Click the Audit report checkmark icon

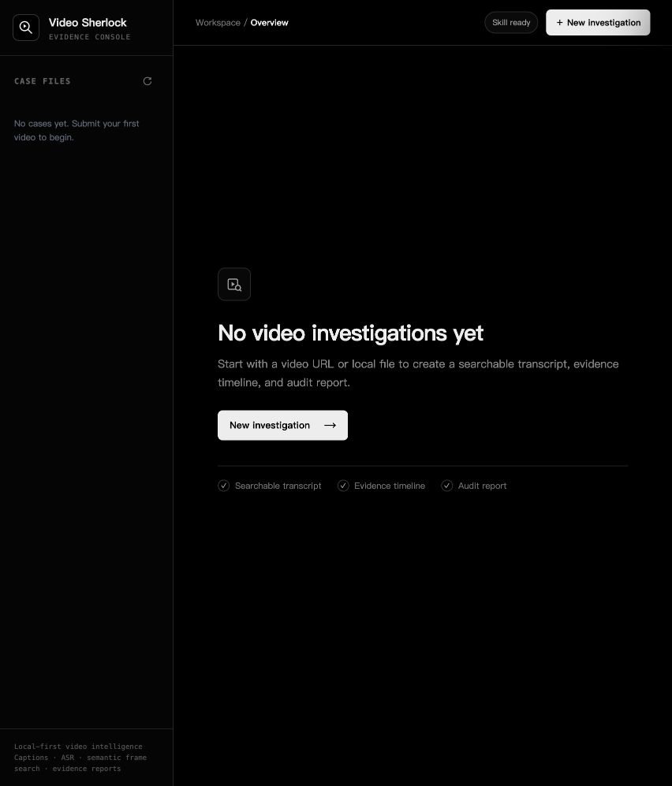click(x=447, y=486)
